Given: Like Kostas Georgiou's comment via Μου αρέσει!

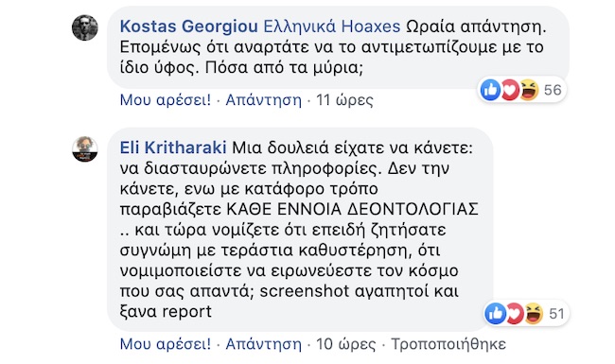Looking at the screenshot, I should tap(166, 100).
